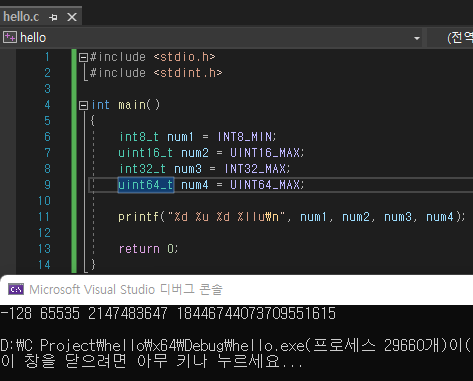
Task: Click the uint16_t type on line 7
Action: tap(145, 153)
